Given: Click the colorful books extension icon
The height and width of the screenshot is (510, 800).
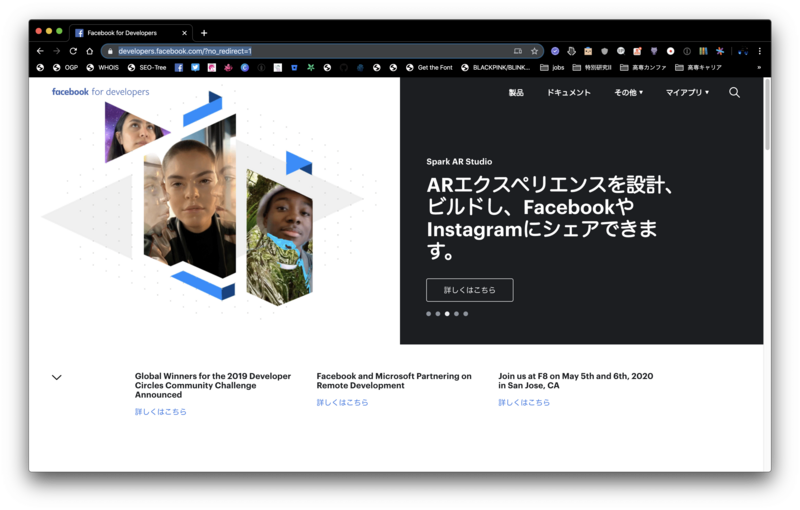Looking at the screenshot, I should point(703,51).
